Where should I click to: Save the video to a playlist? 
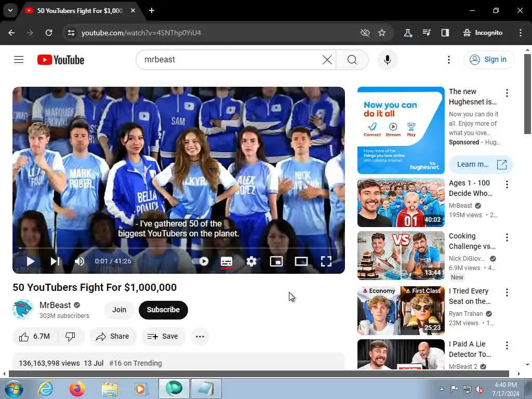(x=163, y=337)
